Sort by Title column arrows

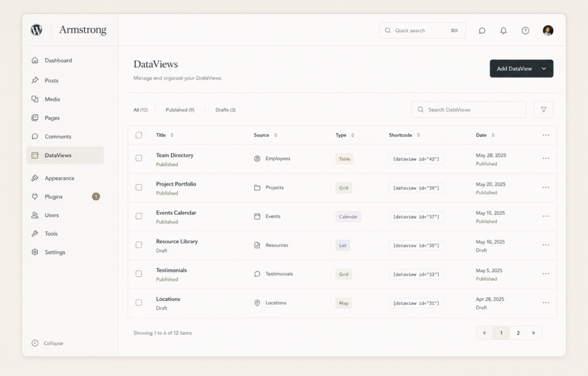(x=172, y=135)
